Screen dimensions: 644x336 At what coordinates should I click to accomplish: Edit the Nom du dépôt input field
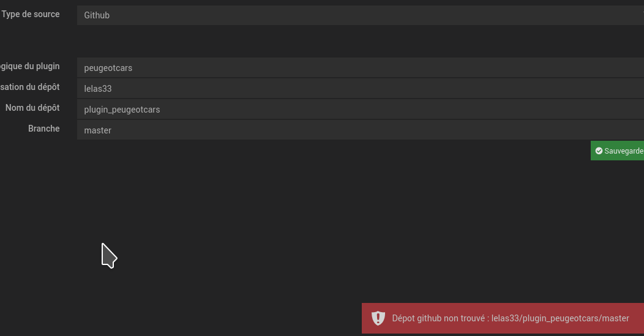tap(360, 110)
